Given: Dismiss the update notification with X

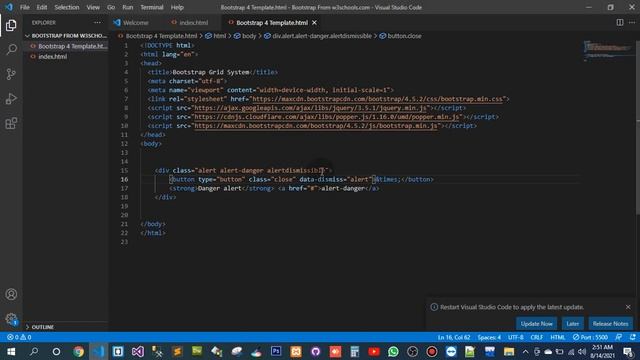Looking at the screenshot, I should click(628, 307).
